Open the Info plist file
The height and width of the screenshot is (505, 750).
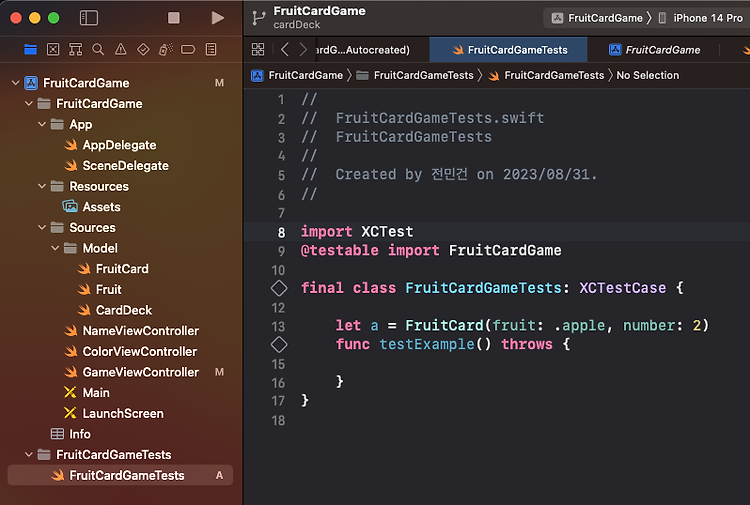point(79,434)
